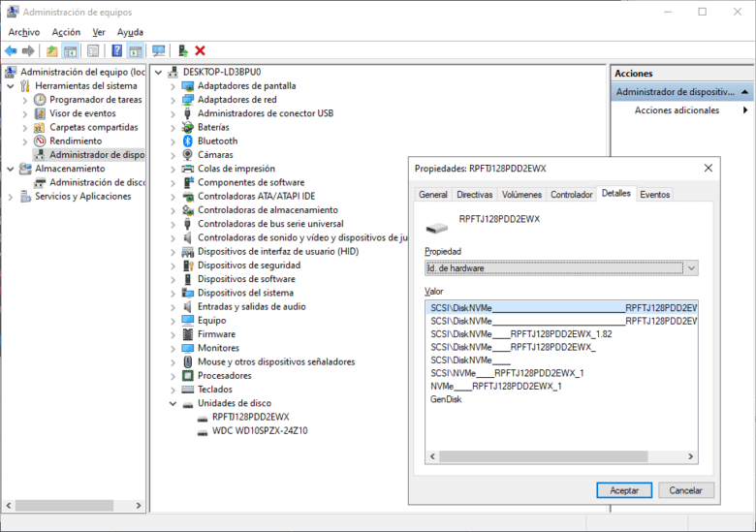
Task: Open the Properties sheet toolbar icon
Action: 93,50
